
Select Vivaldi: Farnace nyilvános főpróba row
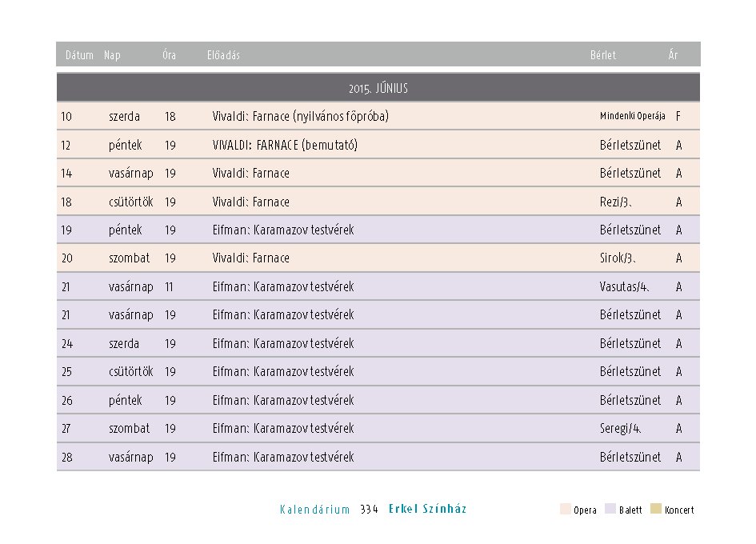click(x=378, y=116)
